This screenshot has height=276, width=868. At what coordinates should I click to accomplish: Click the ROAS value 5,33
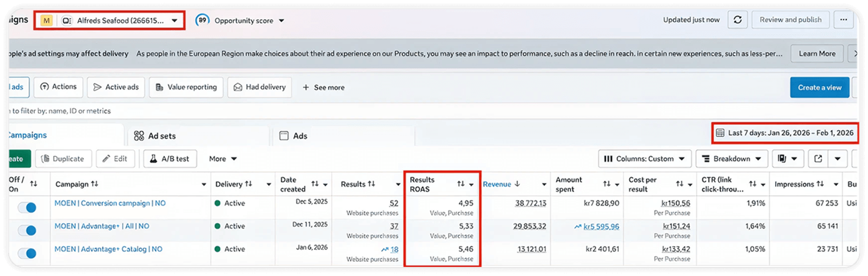[x=466, y=226]
